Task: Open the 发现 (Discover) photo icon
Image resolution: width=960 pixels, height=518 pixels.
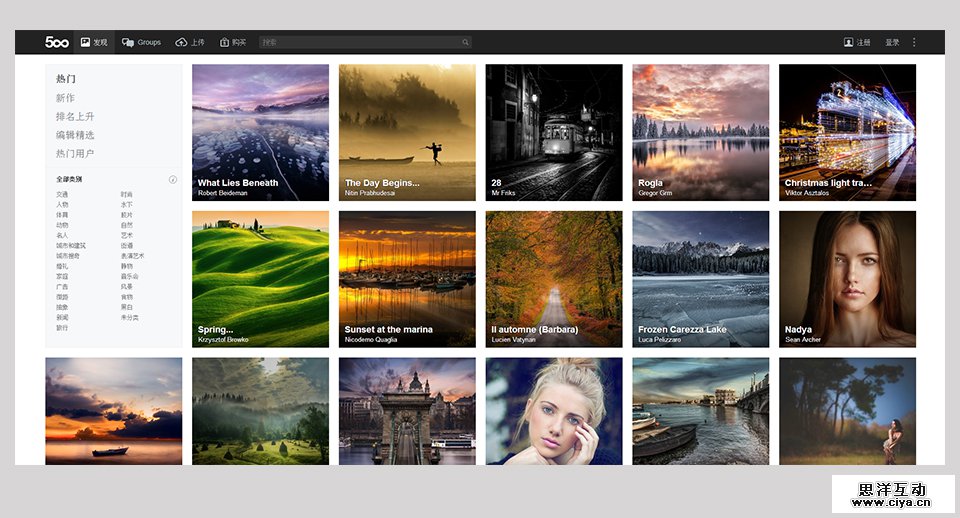Action: pyautogui.click(x=85, y=42)
